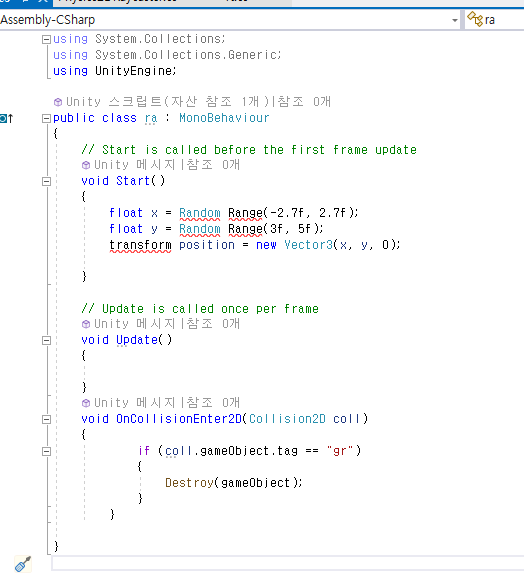524x585 pixels.
Task: Open 'Unity 스크립트(자산 참조 1개)' CodeLens link
Action: pos(168,101)
